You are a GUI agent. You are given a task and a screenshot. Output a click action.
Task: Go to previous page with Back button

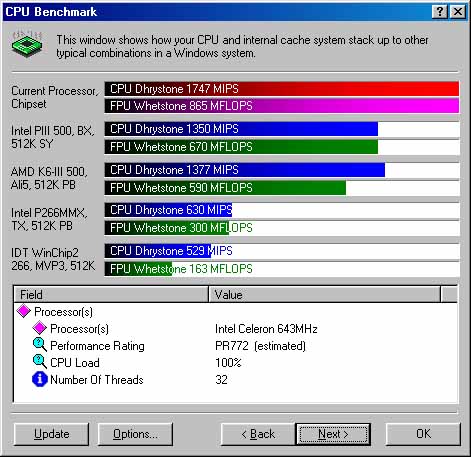(x=258, y=434)
